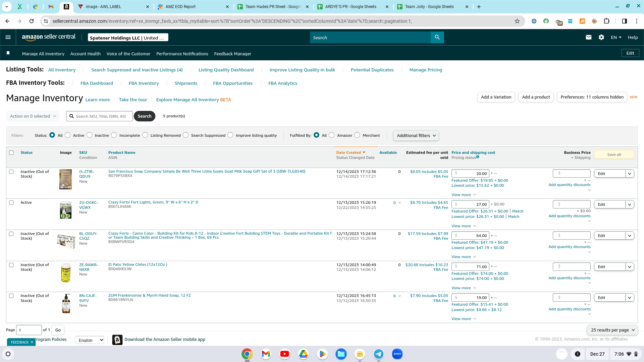
Task: Open the Files app from the shelf
Action: [x=341, y=354]
